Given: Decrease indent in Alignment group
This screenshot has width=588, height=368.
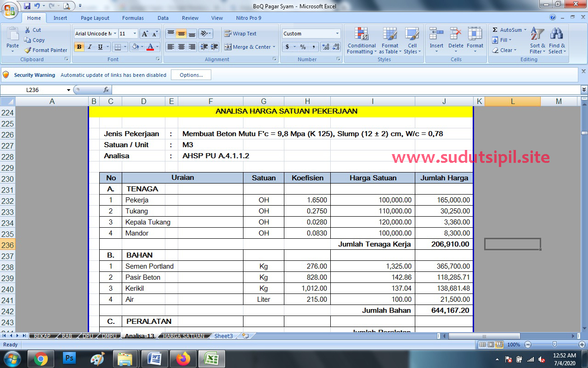Looking at the screenshot, I should pyautogui.click(x=204, y=47).
